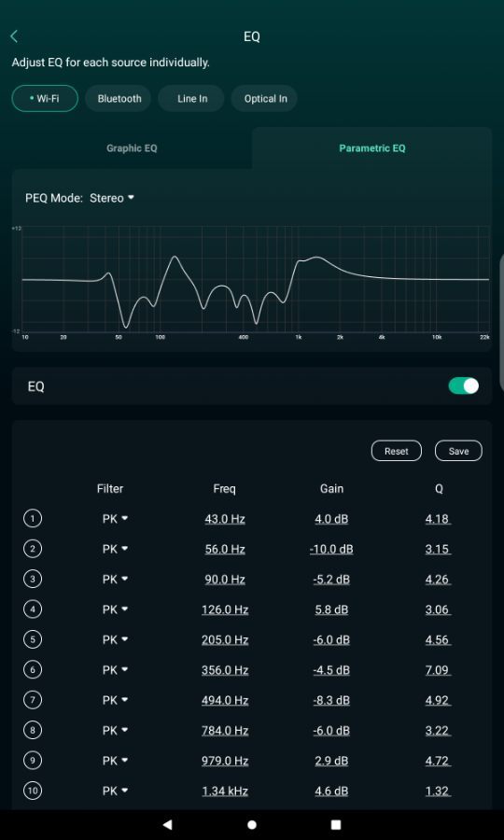Turn off the EQ toggle switch

(x=463, y=385)
